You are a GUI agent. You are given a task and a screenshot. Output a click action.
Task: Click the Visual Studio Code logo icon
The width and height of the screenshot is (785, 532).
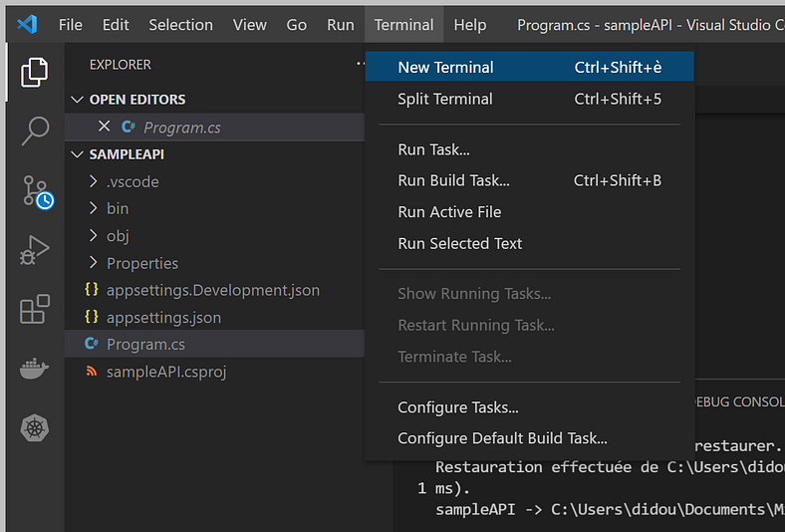pyautogui.click(x=27, y=25)
